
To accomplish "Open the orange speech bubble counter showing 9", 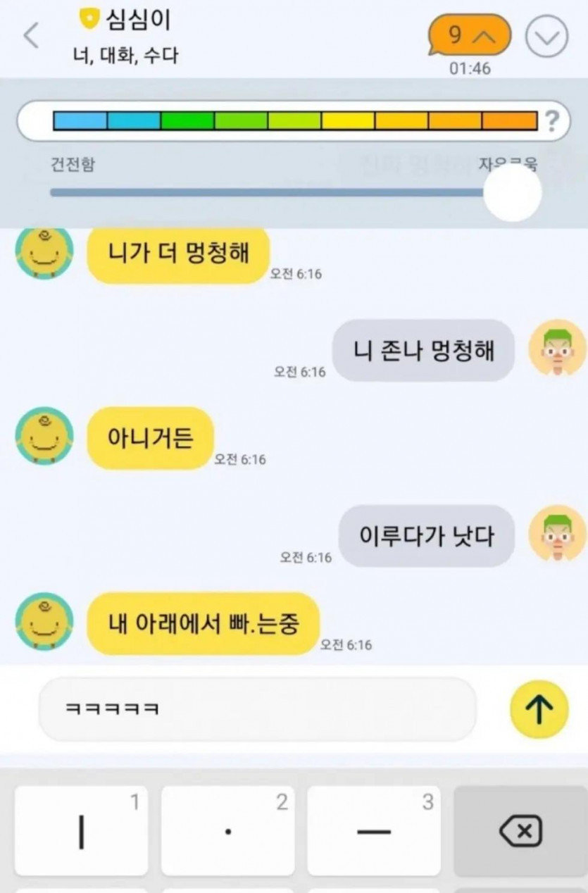I will (x=470, y=35).
